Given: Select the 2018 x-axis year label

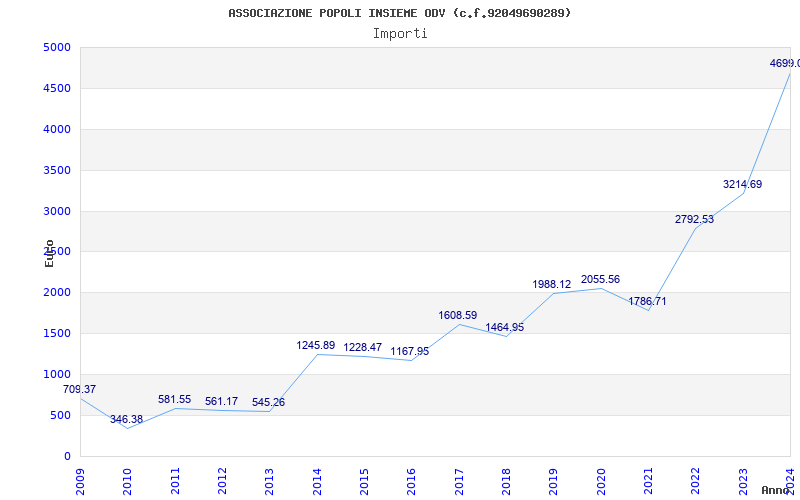Looking at the screenshot, I should 506,482.
